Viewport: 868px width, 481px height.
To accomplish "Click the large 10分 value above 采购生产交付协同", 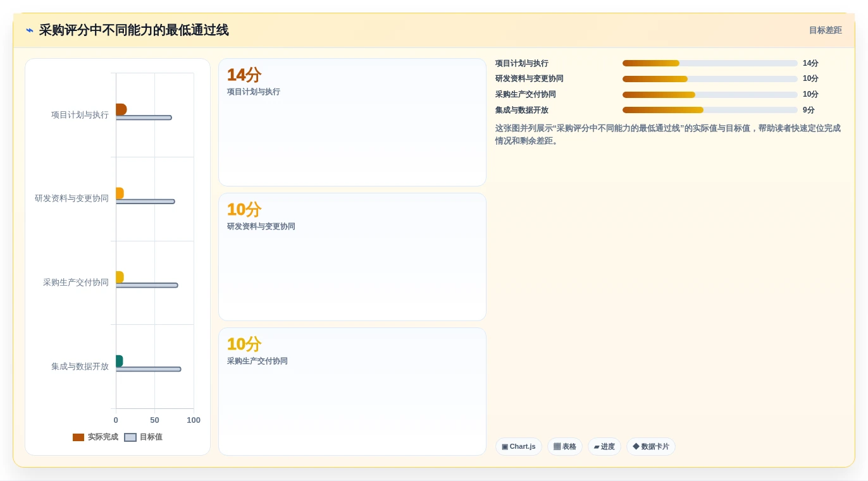I will tap(244, 344).
